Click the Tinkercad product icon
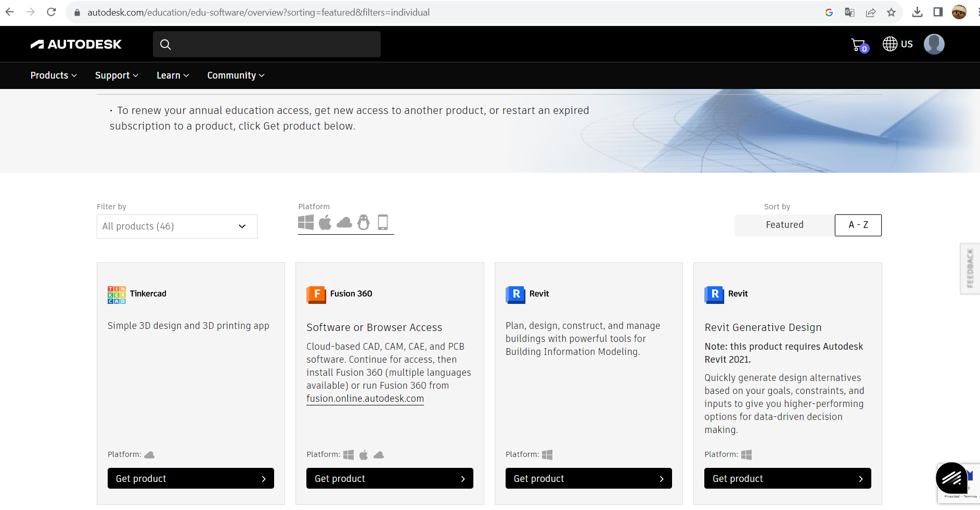Screen dimensions: 980x510 coord(117,295)
